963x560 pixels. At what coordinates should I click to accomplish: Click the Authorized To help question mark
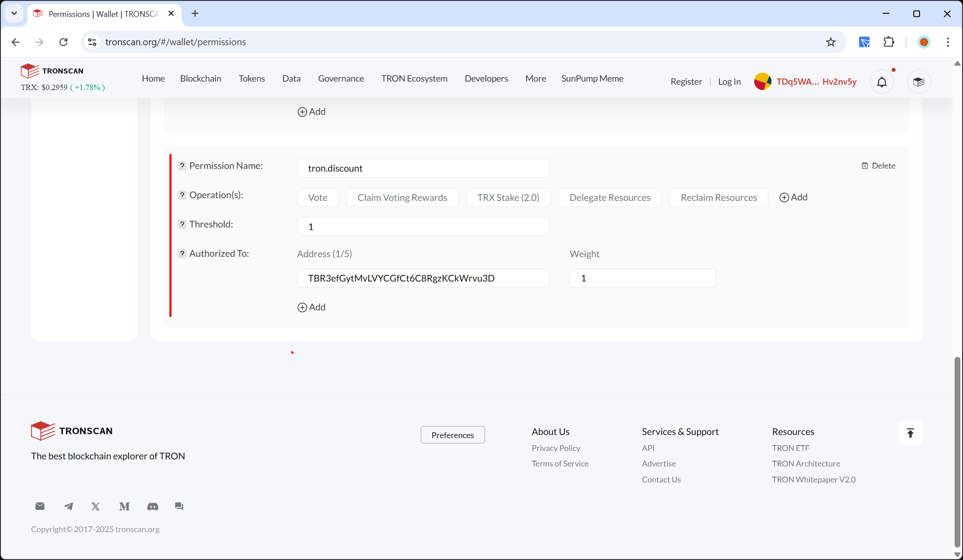tap(182, 254)
